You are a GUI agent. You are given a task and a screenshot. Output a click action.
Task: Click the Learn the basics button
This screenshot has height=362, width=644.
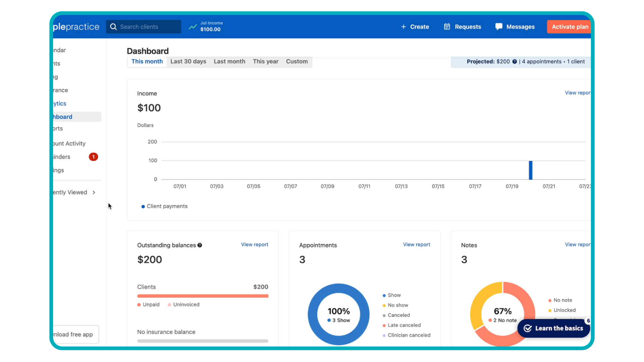[554, 328]
